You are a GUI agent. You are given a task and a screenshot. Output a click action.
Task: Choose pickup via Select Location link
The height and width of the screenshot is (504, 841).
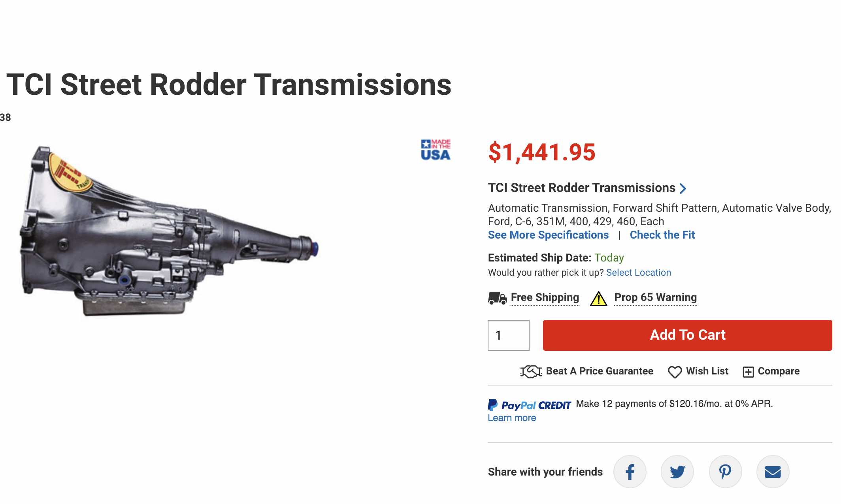638,273
